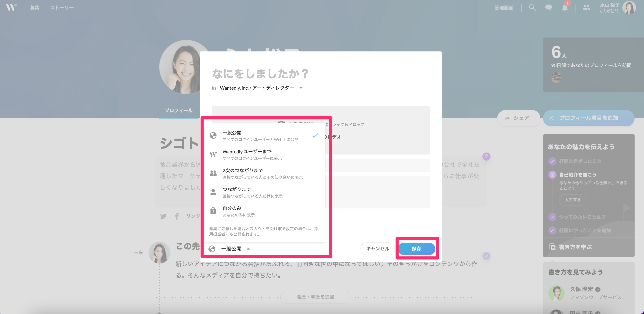Open the Wantedly logo home link
Screen dimensions: 644x314
pos(11,7)
